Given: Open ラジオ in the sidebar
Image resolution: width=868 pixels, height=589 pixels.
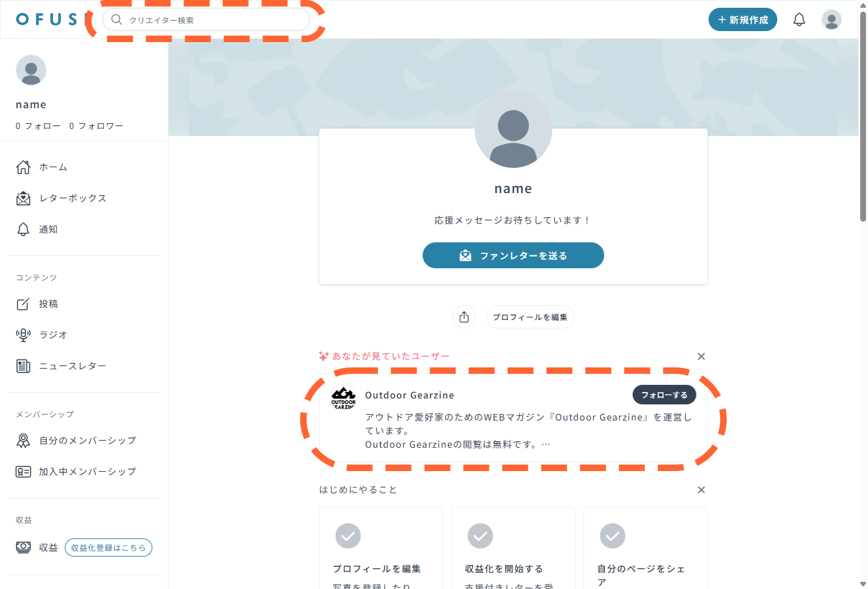Looking at the screenshot, I should coord(53,335).
